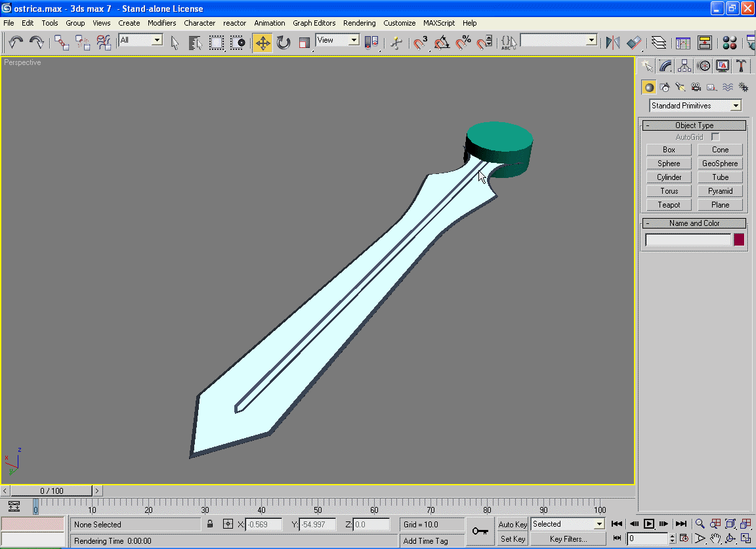Open the Material Editor icon

click(729, 43)
